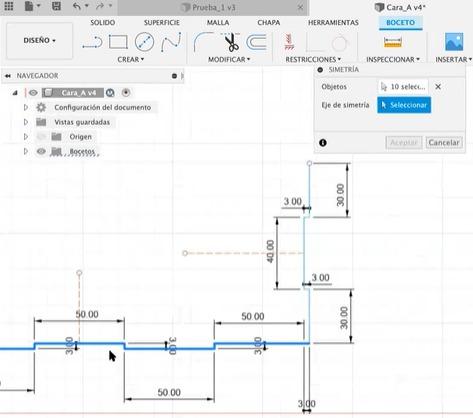Save the document with the disk icon
This screenshot has height=418, width=473.
pyautogui.click(x=56, y=6)
